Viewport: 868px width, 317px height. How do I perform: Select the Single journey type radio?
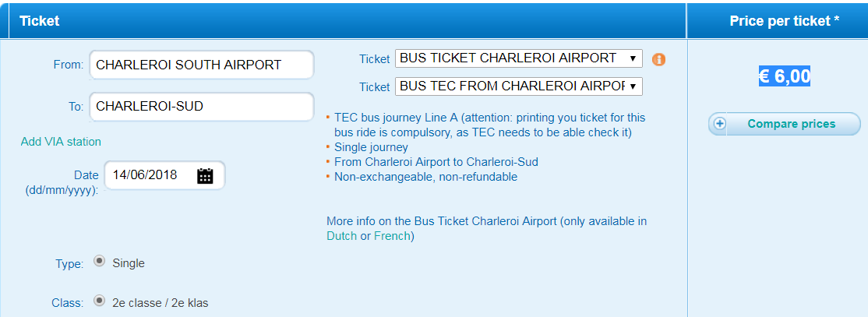99,261
